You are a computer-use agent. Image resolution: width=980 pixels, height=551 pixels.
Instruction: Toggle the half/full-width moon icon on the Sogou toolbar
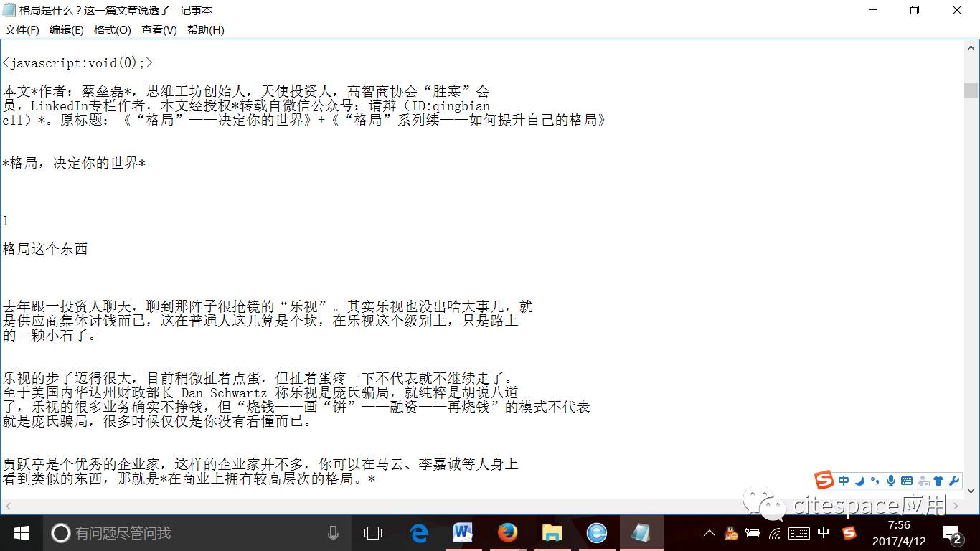859,481
